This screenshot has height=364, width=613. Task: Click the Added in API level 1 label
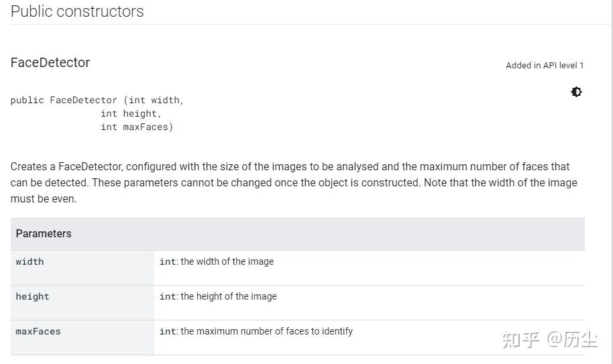pos(545,66)
